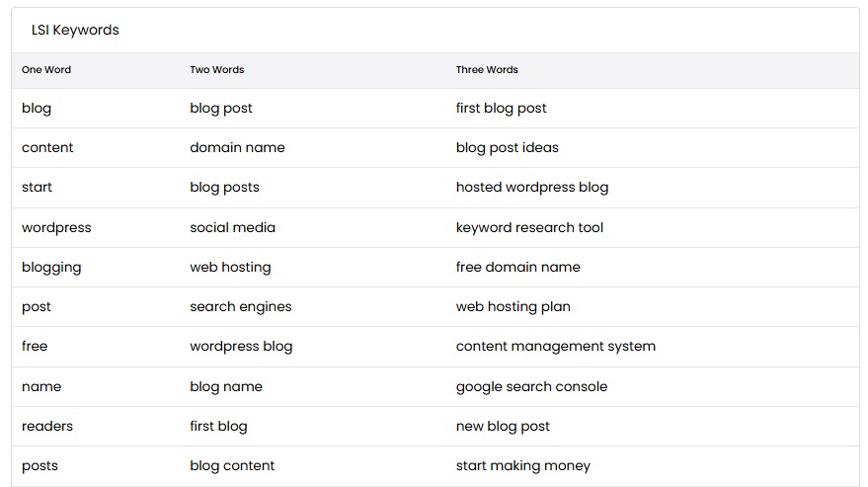Viewport: 868px width, 487px height.
Task: Click the 'Three Words' column header
Action: 487,70
